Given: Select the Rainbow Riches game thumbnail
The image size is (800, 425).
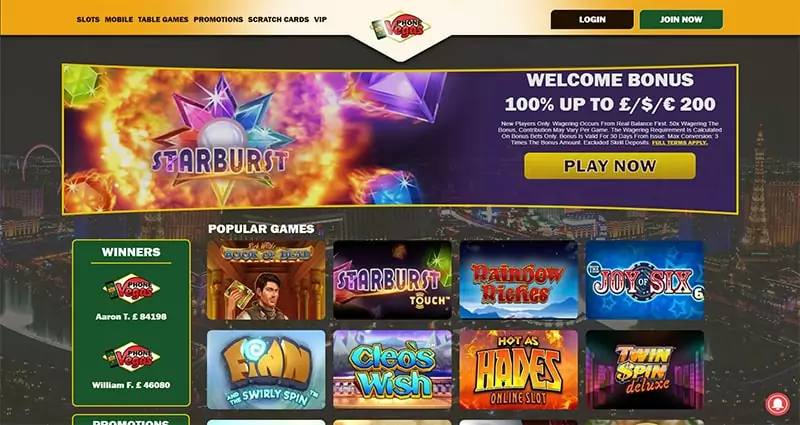Looking at the screenshot, I should [519, 280].
